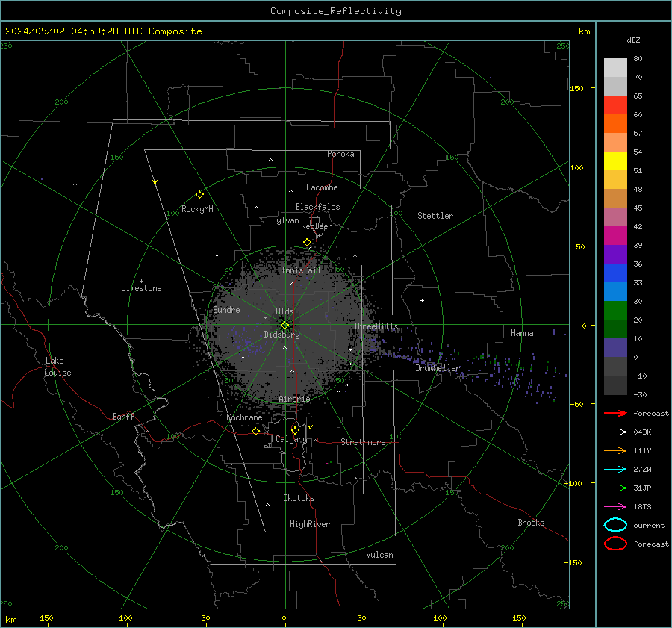The width and height of the screenshot is (672, 628).
Task: Select the slate 0-10 dBZ color swatch
Action: click(615, 348)
